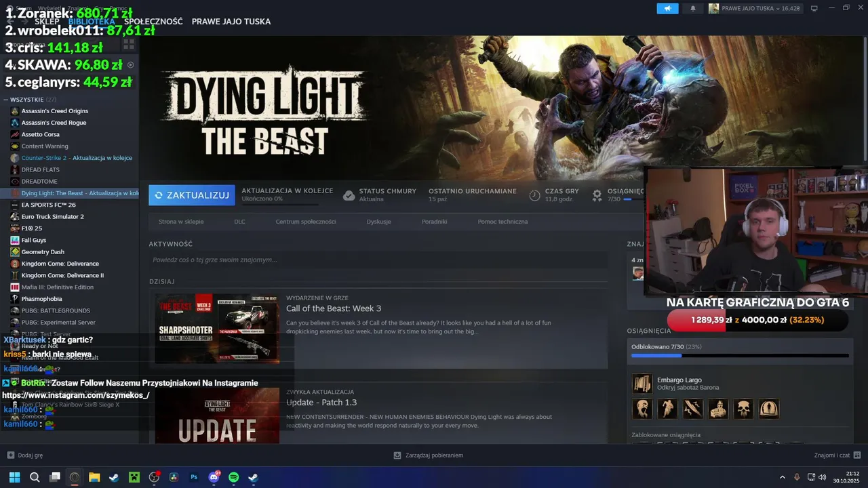Image resolution: width=868 pixels, height=488 pixels.
Task: Open the DLC tab
Action: (240, 222)
